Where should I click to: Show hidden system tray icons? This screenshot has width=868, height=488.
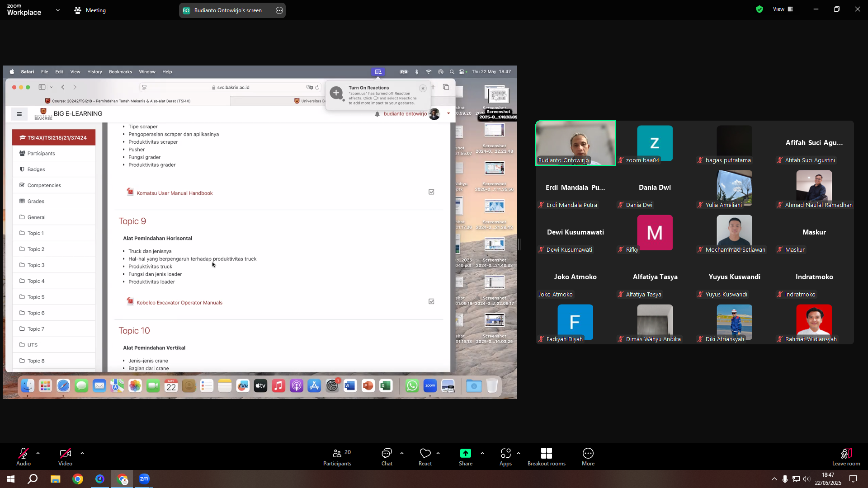pos(774,479)
